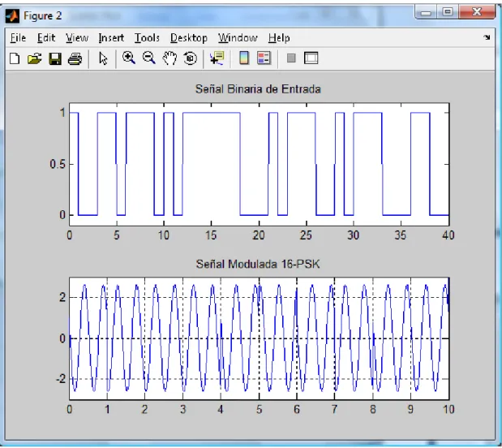Click inside the 16-PSK modulated signal plot
Image resolution: width=502 pixels, height=448 pixels.
coord(259,338)
